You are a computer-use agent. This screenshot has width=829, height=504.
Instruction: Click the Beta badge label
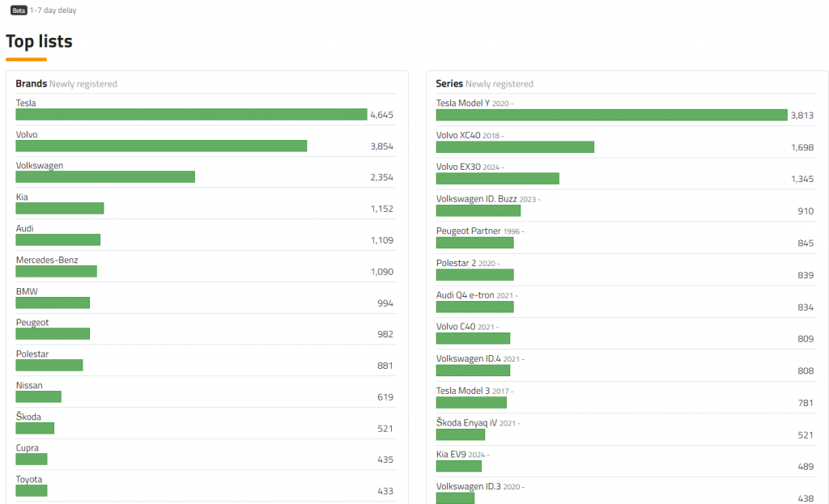[19, 11]
